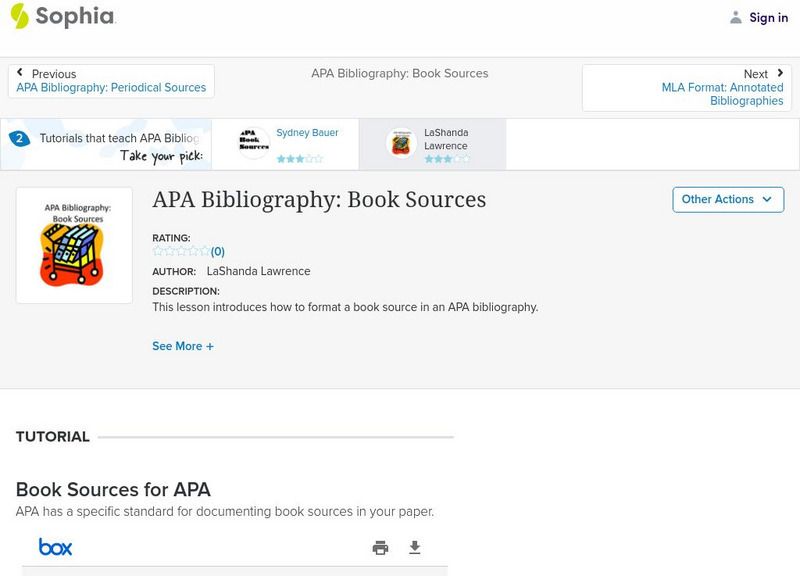
Task: Click the rating count (0) link
Action: point(218,252)
